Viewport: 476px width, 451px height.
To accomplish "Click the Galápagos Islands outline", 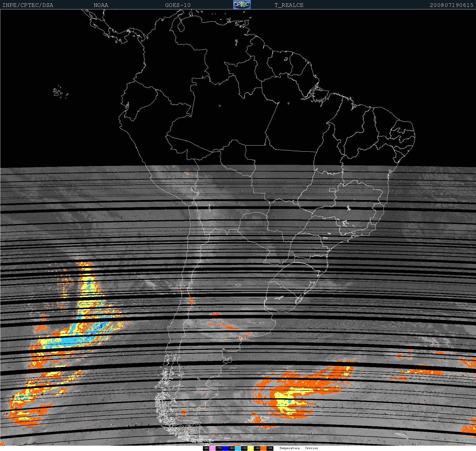I will [x=58, y=92].
